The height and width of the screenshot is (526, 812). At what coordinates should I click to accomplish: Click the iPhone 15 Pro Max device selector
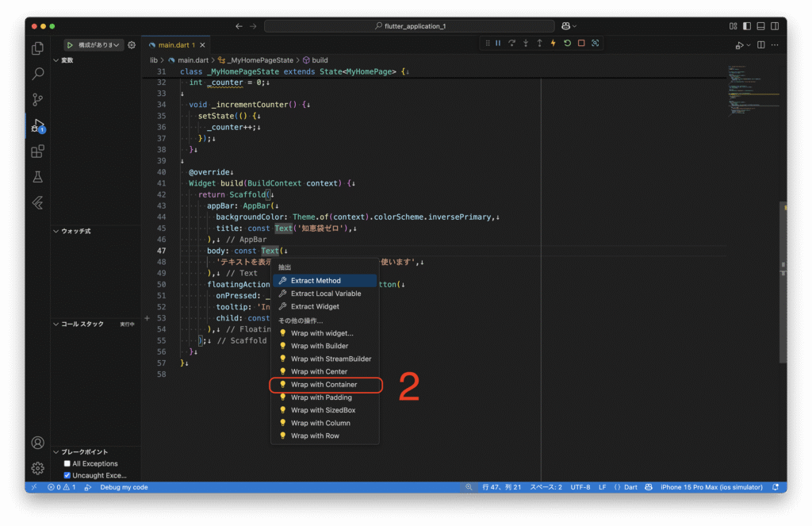pos(711,487)
